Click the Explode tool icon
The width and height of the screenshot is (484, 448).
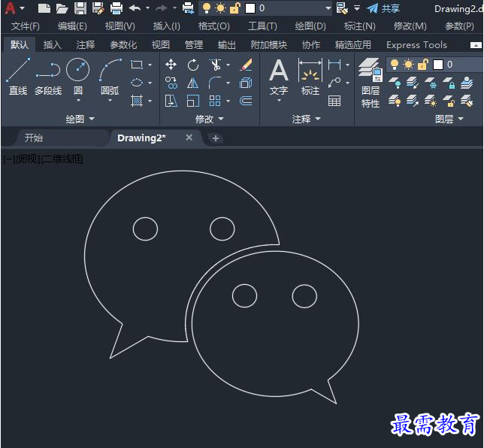tap(246, 83)
